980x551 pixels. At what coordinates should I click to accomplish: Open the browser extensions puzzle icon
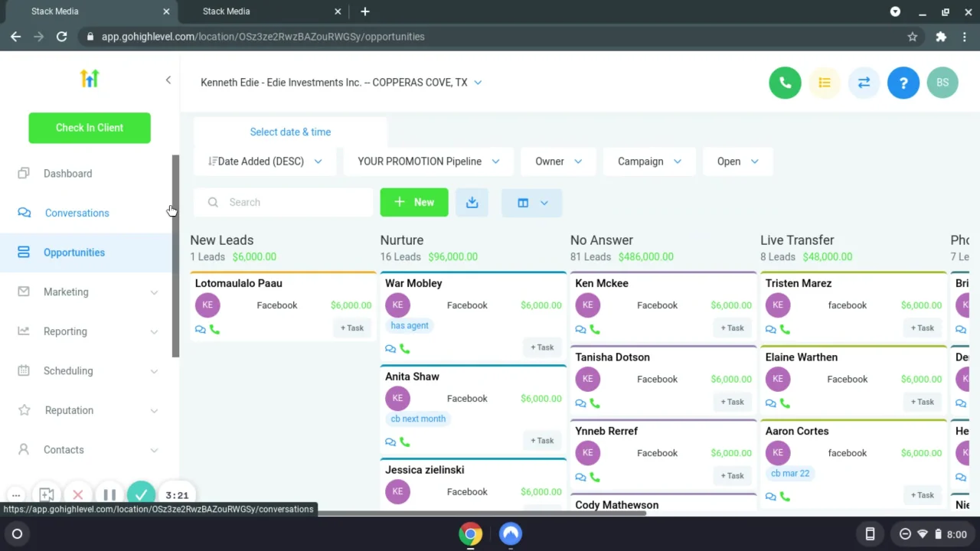pos(941,36)
